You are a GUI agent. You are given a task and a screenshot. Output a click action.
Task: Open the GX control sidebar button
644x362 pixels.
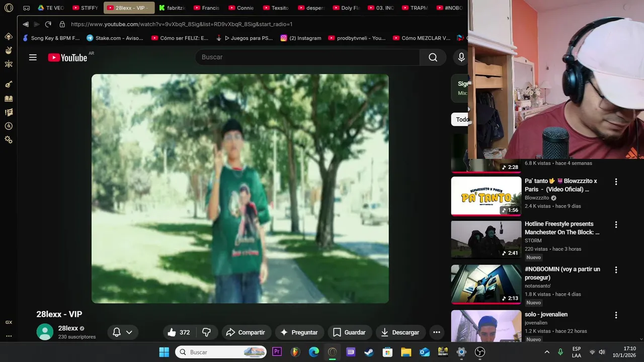[9, 322]
